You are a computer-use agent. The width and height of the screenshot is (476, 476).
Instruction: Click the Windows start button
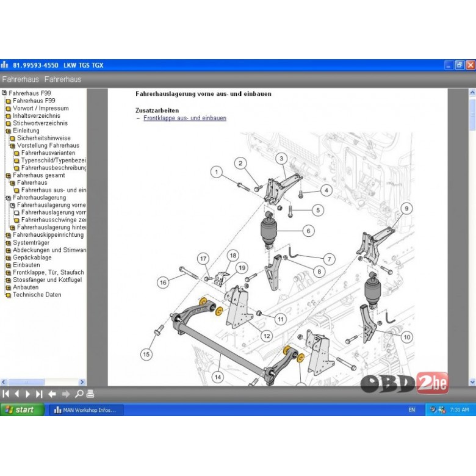tap(22, 409)
